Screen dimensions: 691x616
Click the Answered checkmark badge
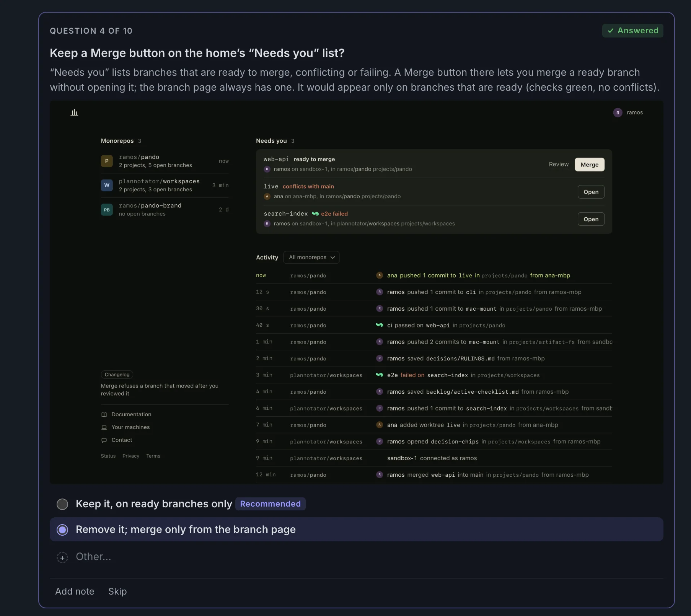pyautogui.click(x=633, y=31)
